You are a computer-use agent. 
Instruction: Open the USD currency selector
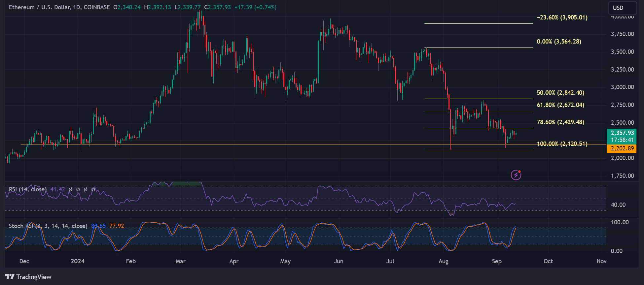(622, 8)
